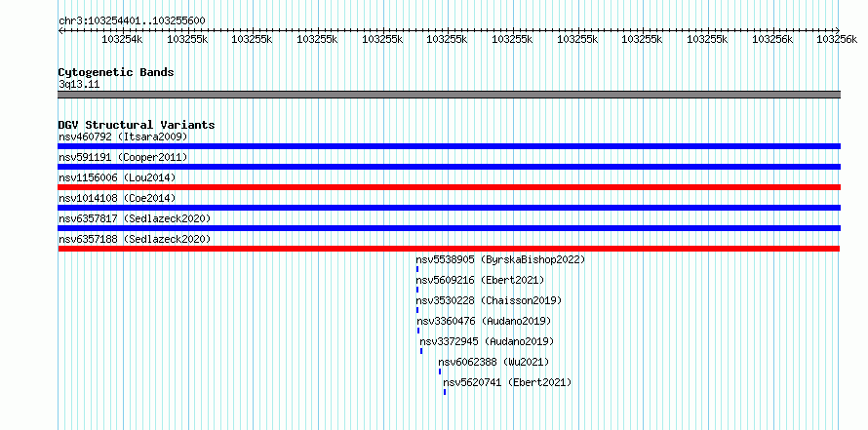
Task: Open the nsv591191 (Cooper2011) variant label
Action: pyautogui.click(x=123, y=157)
